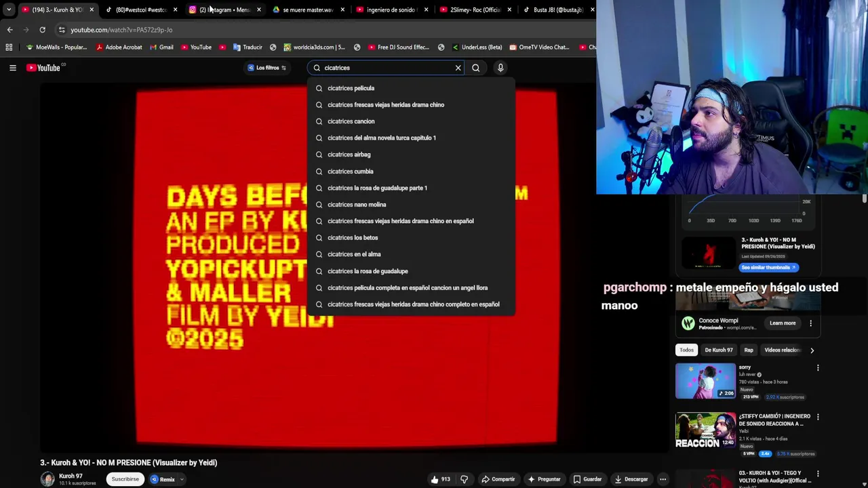Click inside the cicatrices search field
This screenshot has height=488, width=868.
tap(387, 68)
